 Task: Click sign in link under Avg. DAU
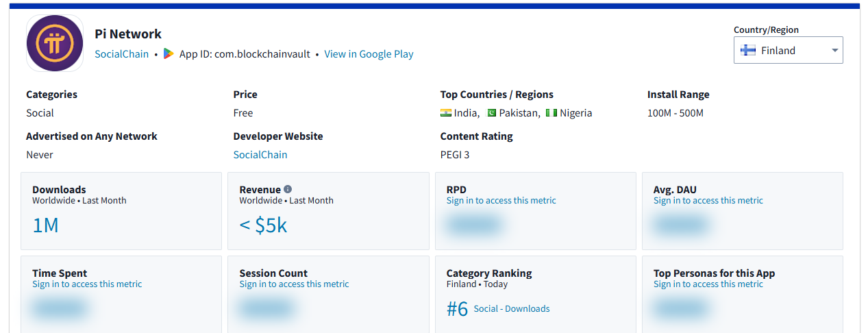(708, 201)
